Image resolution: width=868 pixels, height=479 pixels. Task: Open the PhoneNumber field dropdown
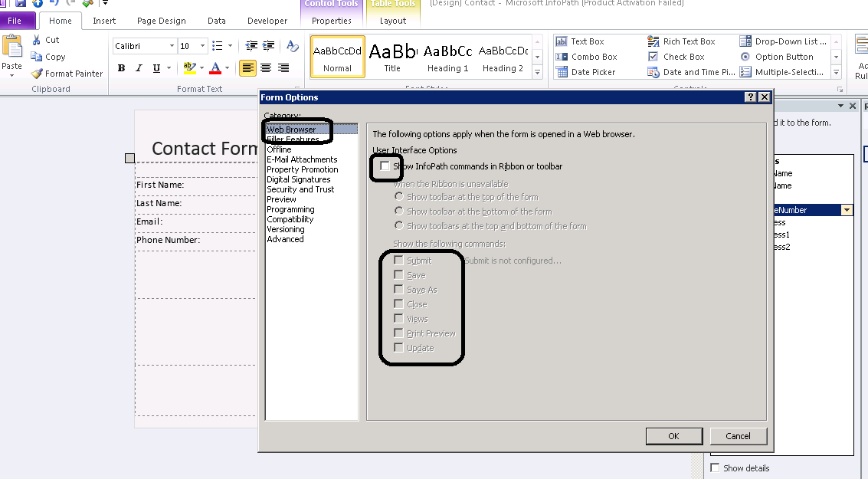click(x=847, y=209)
